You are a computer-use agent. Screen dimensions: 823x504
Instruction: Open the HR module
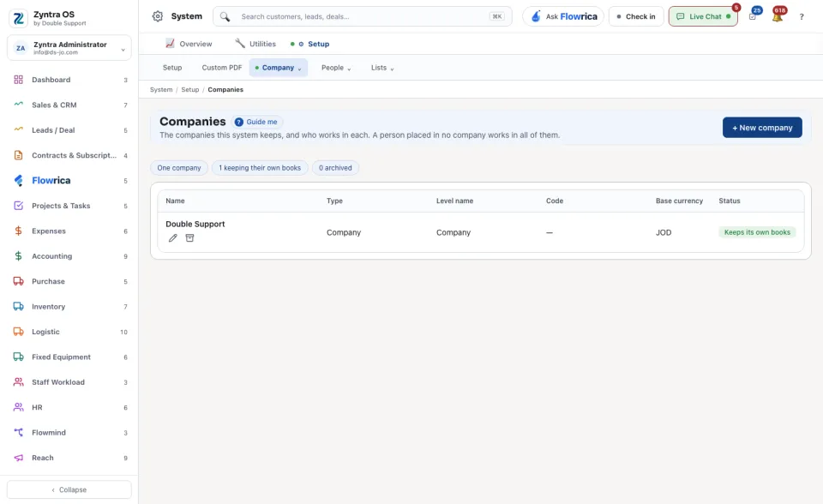click(x=69, y=407)
